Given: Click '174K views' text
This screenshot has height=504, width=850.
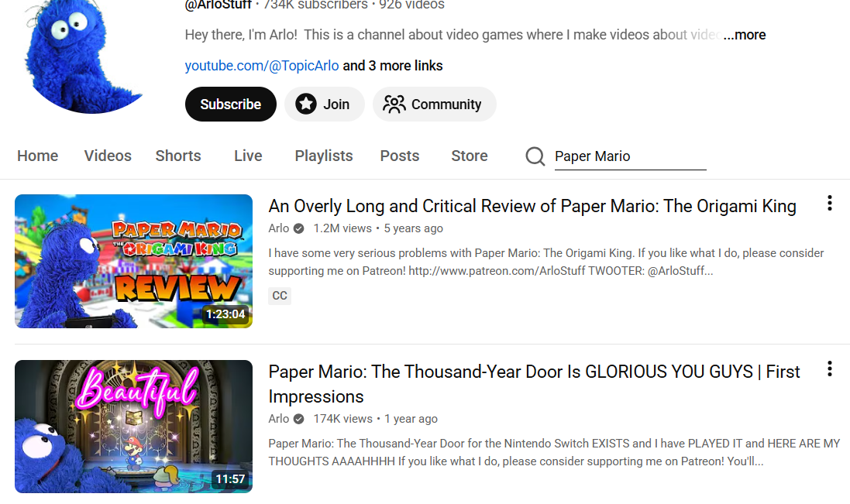Looking at the screenshot, I should (x=343, y=419).
